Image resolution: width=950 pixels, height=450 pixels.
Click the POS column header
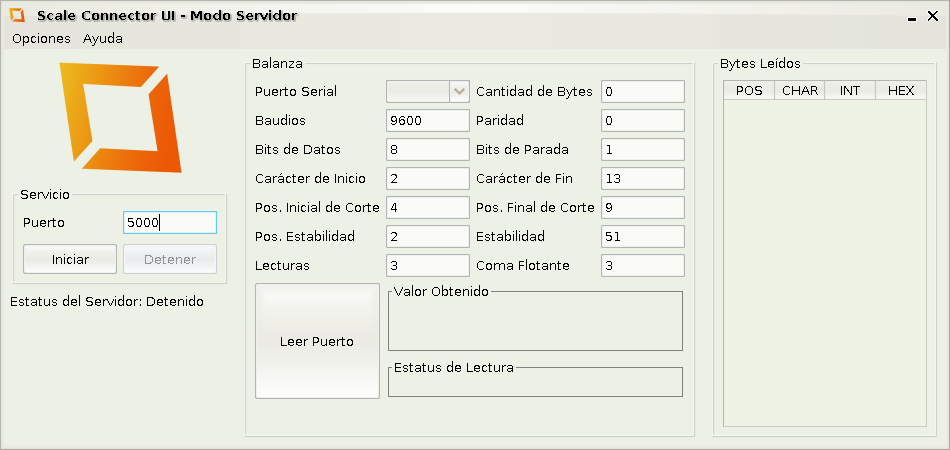pyautogui.click(x=749, y=91)
